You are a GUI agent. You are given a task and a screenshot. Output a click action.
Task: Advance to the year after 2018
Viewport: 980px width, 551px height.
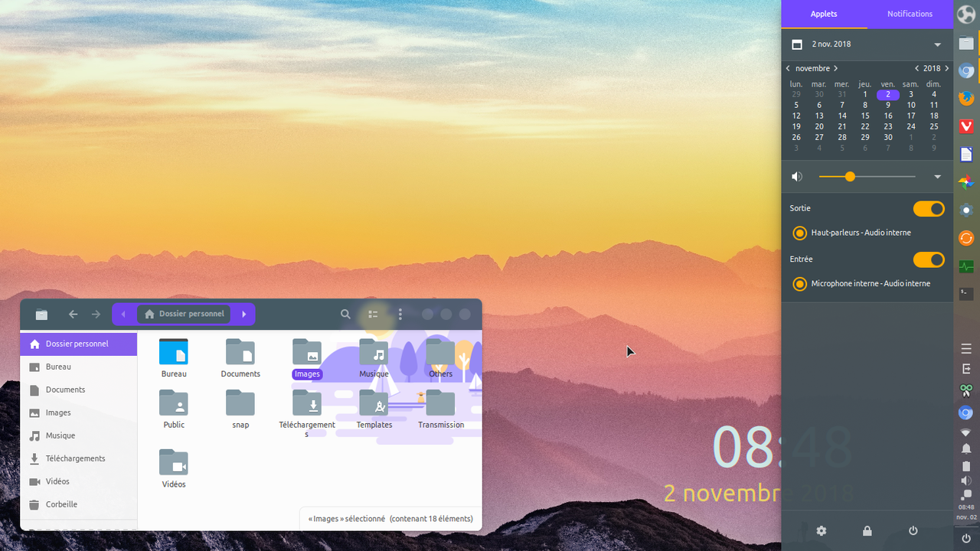[x=947, y=69]
